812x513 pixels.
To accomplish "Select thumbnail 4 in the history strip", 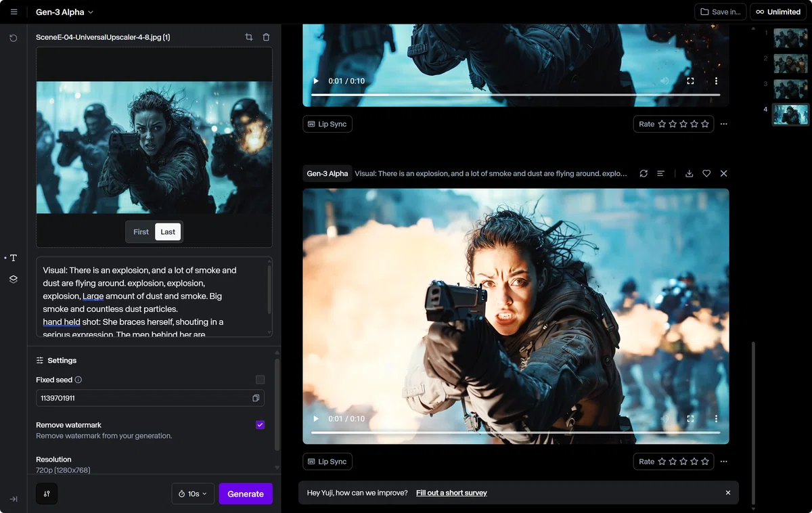I will tap(790, 114).
